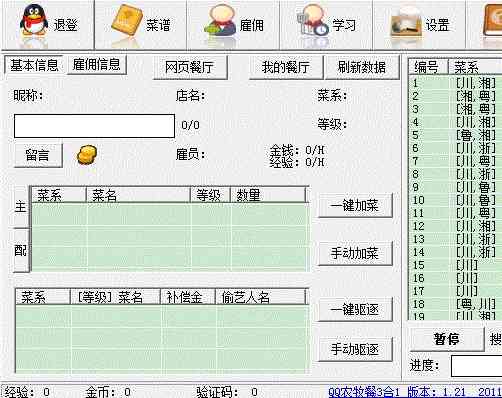
Task: Click the 菜名 column header in dish table
Action: [x=138, y=195]
